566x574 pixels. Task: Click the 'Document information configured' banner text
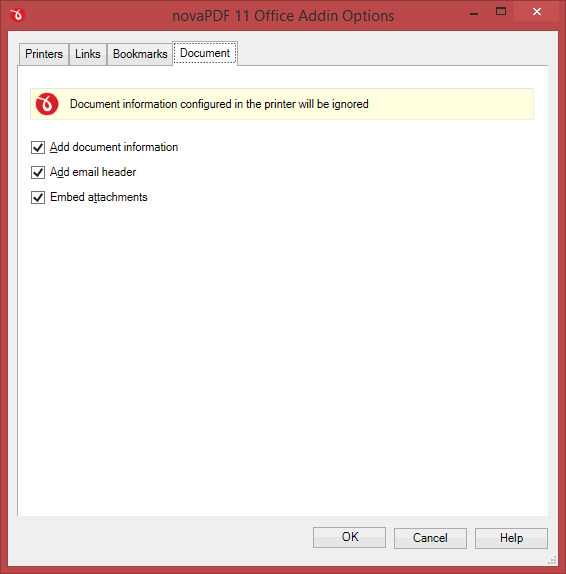[x=219, y=104]
